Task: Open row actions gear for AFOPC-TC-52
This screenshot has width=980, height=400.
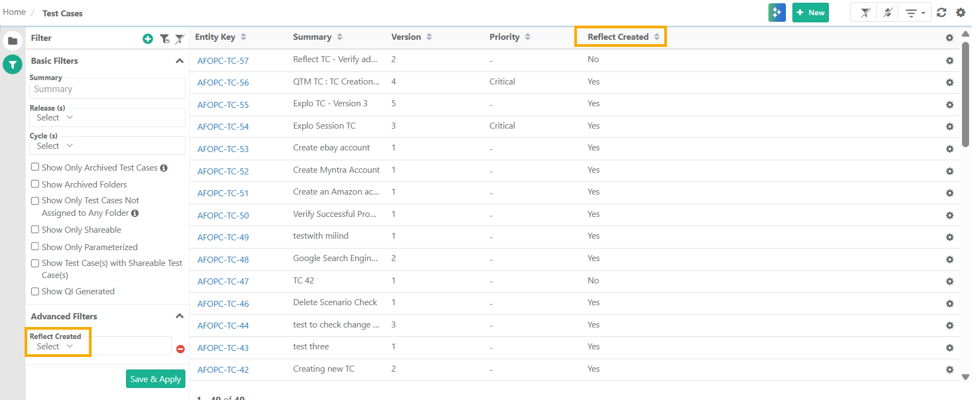Action: [x=949, y=171]
